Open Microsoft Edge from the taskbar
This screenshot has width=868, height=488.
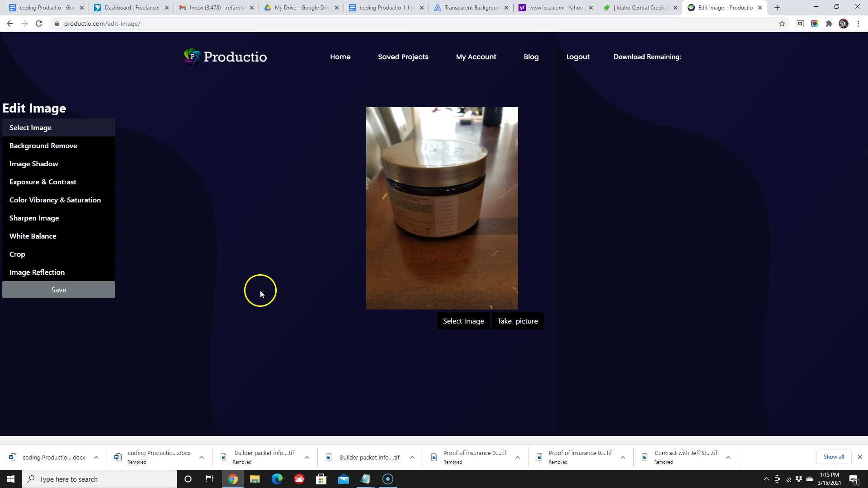(277, 479)
